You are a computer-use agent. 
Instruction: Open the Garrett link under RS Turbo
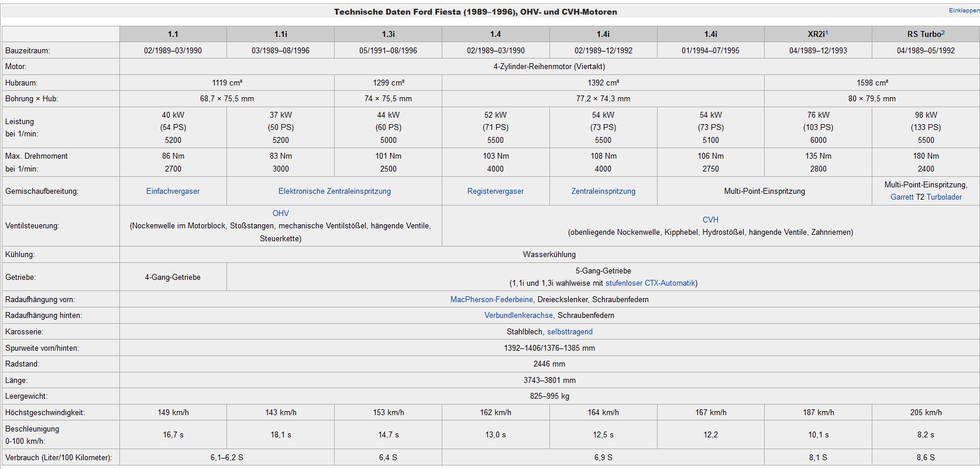click(902, 197)
